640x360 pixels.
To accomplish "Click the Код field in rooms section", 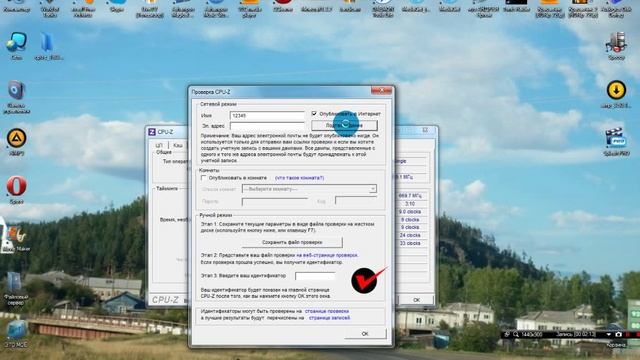I will coord(356,200).
